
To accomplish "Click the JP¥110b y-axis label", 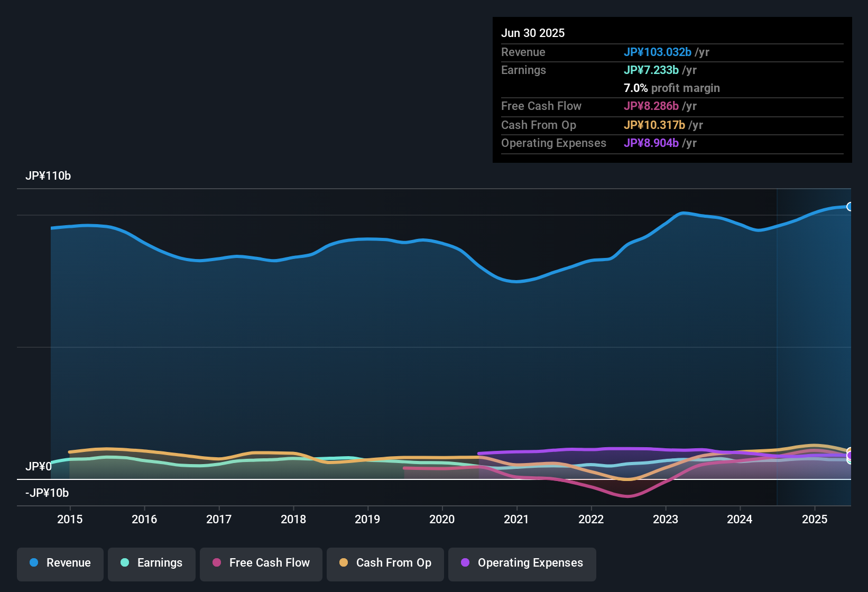I will [48, 176].
